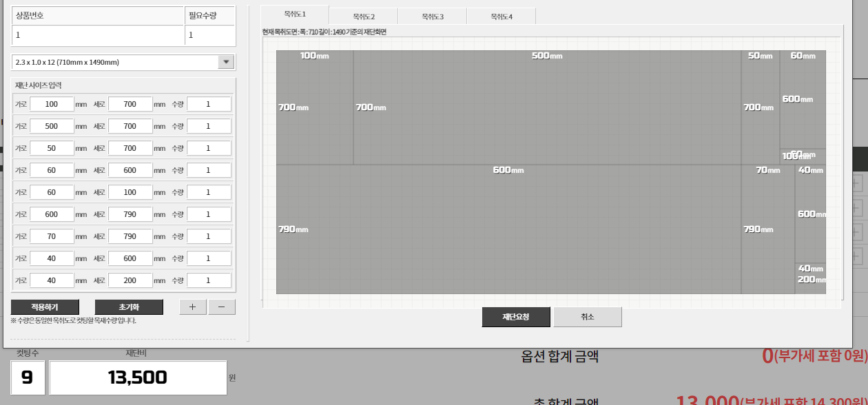Click the 컷팅수 count box showing 9

(28, 377)
